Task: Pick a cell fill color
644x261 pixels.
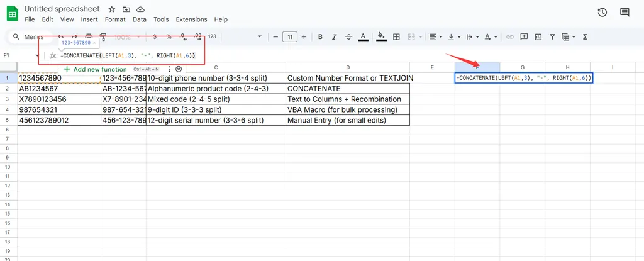Action: [x=381, y=37]
